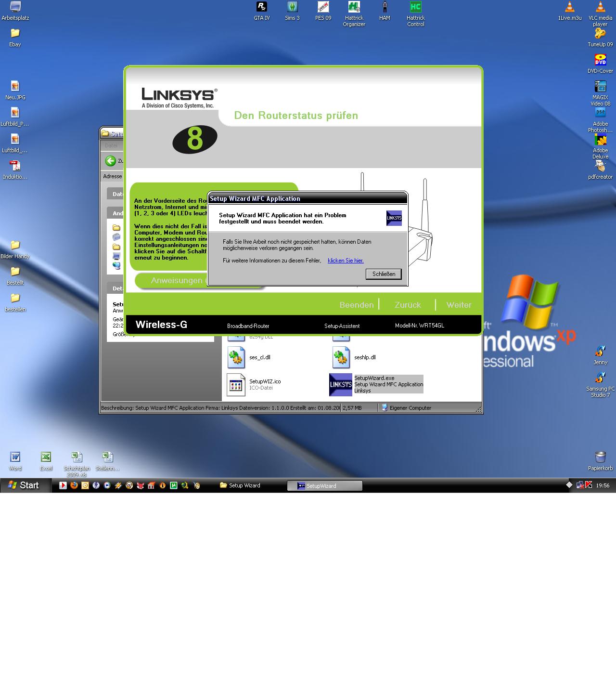The image size is (616, 680).
Task: Select the Ebay folder on desktop
Action: (x=15, y=38)
